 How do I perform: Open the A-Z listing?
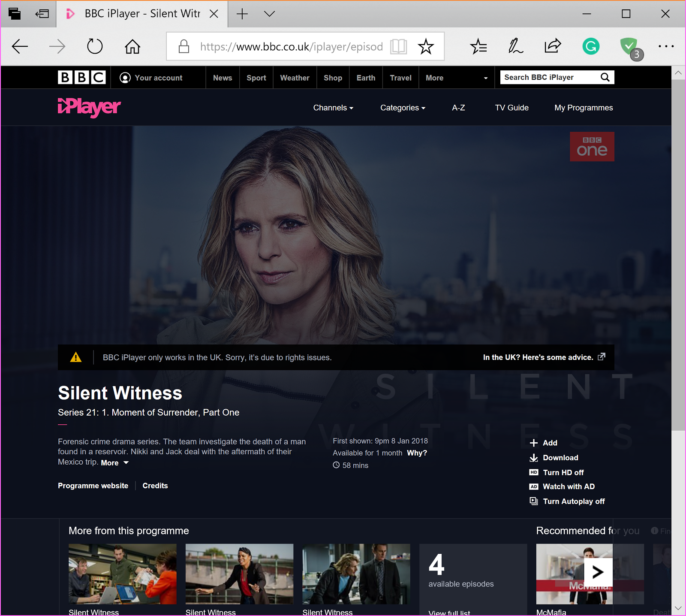coord(458,108)
